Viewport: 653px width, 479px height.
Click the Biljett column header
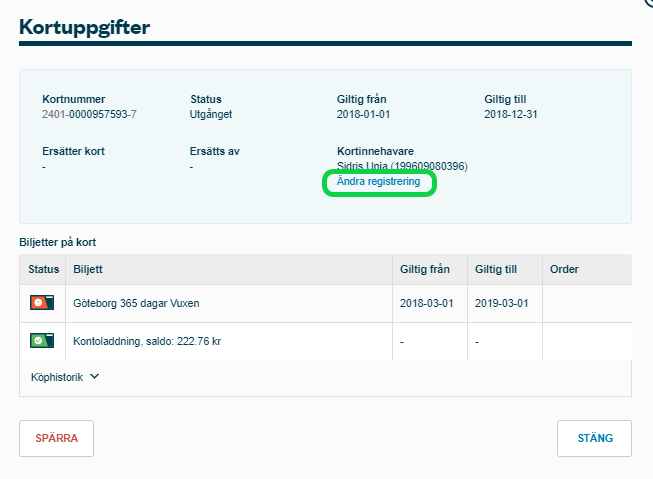(x=88, y=269)
